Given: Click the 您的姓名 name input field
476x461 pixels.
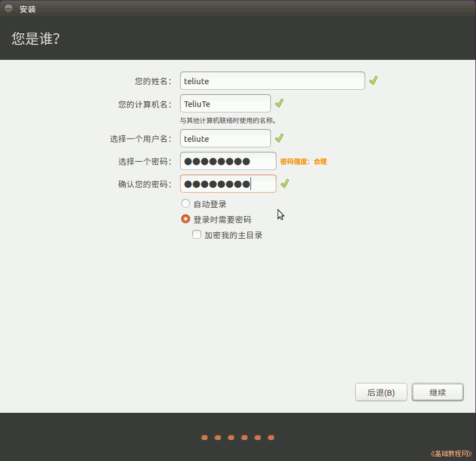Looking at the screenshot, I should click(x=272, y=81).
